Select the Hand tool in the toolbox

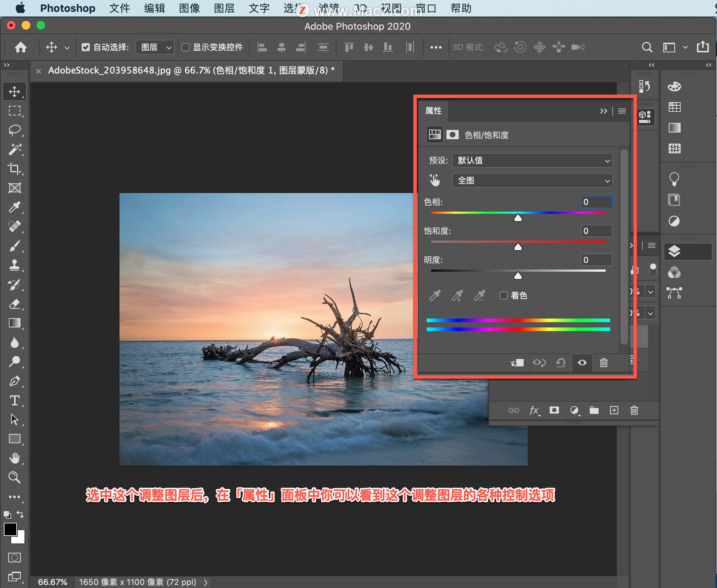[x=15, y=458]
